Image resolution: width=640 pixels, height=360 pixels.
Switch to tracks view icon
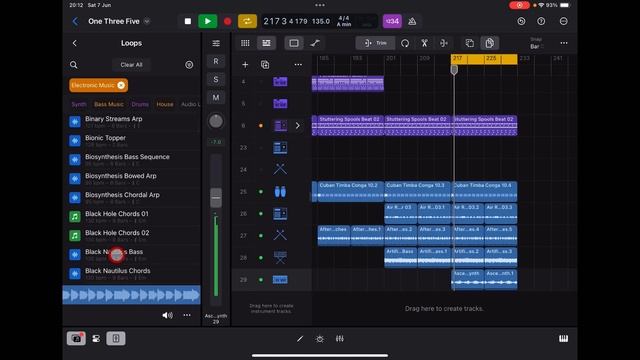(x=266, y=43)
